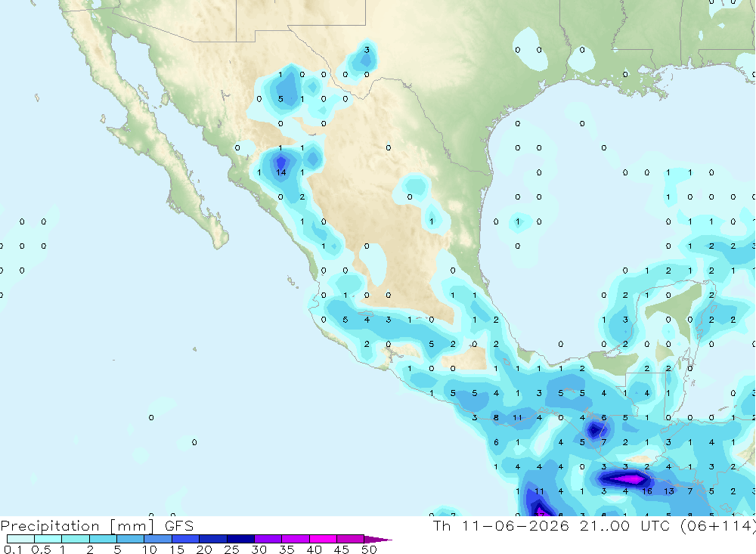This screenshot has height=554, width=756.
Task: Pick the legend swatch between 2 and 5
Action: click(103, 539)
